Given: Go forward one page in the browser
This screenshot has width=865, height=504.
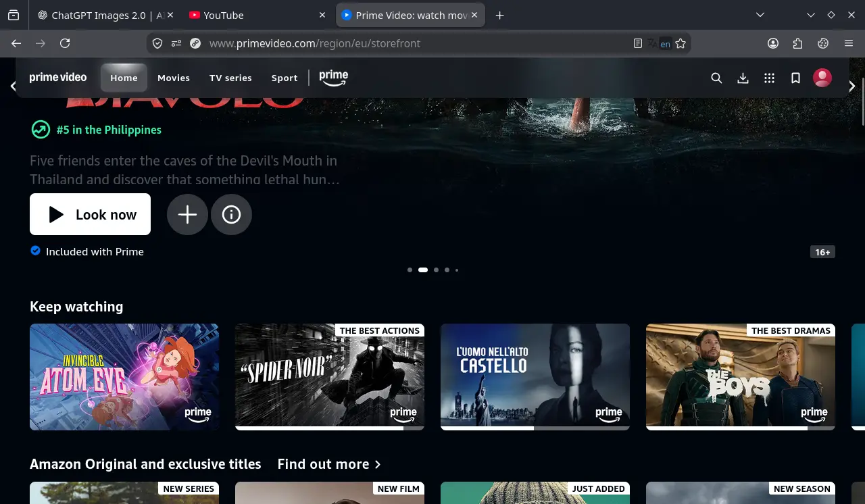Looking at the screenshot, I should 41,43.
